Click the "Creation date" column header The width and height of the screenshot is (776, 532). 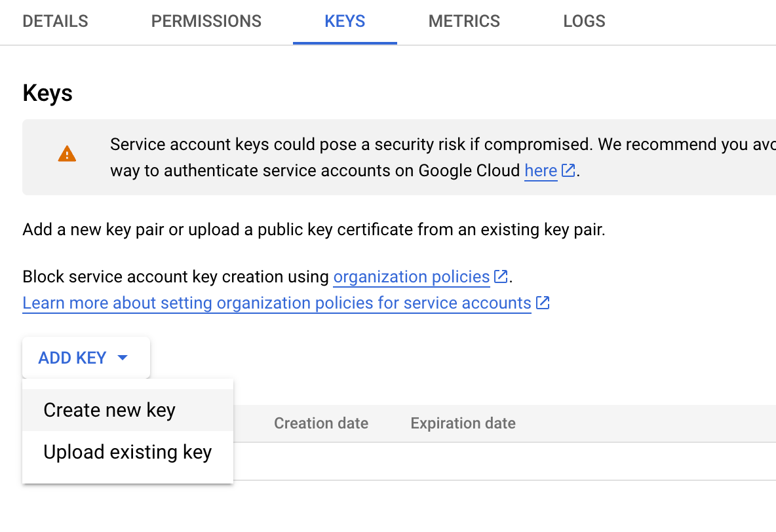pos(321,423)
